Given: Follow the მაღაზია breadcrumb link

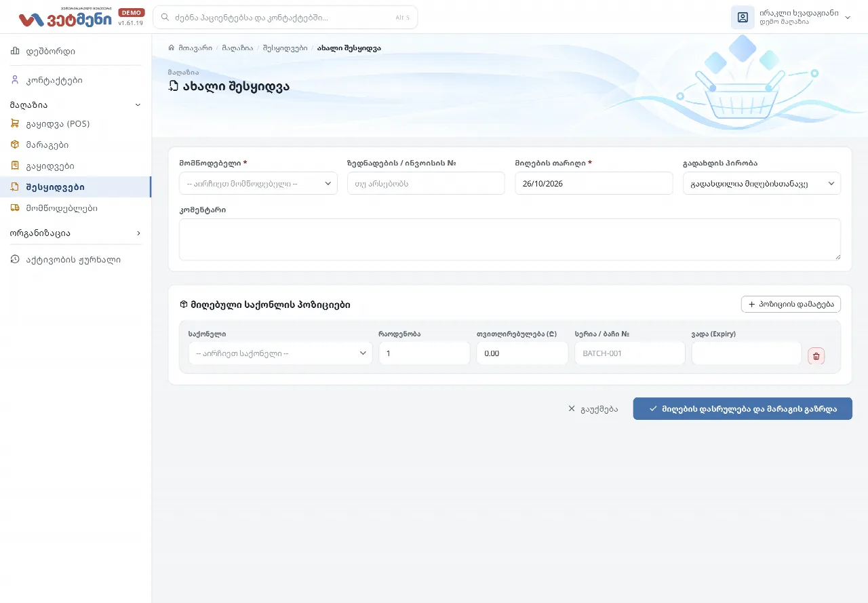Looking at the screenshot, I should [x=237, y=48].
